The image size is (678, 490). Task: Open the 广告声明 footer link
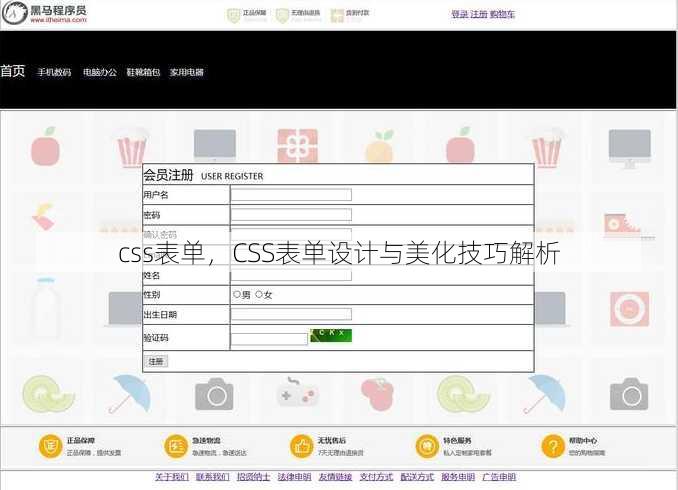point(499,477)
